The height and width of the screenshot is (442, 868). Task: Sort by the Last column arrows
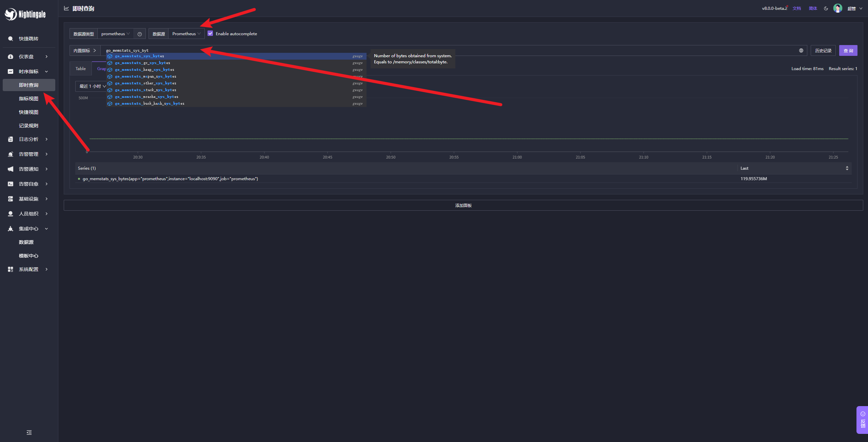point(847,168)
